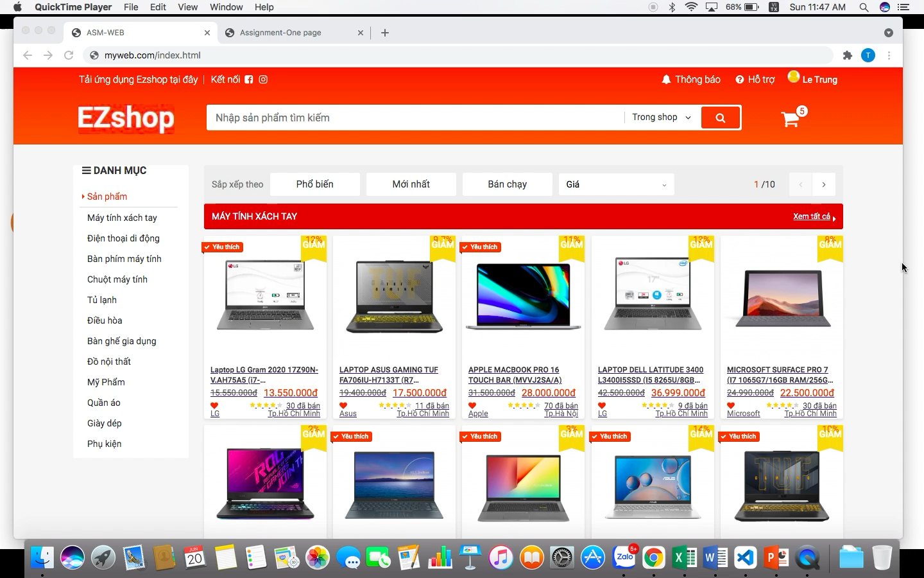Viewport: 924px width, 578px height.
Task: Open the Assignment-One page browser tab
Action: pos(288,32)
